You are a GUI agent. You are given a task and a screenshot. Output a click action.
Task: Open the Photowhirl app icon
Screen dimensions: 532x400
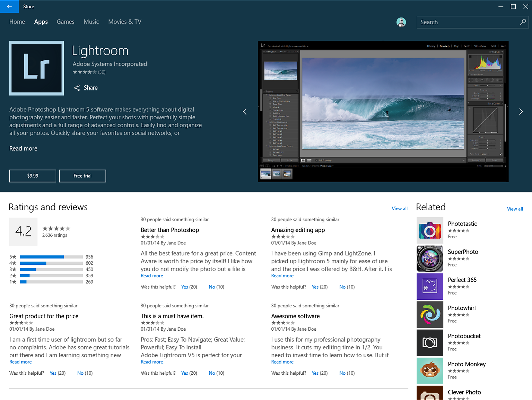click(x=430, y=315)
